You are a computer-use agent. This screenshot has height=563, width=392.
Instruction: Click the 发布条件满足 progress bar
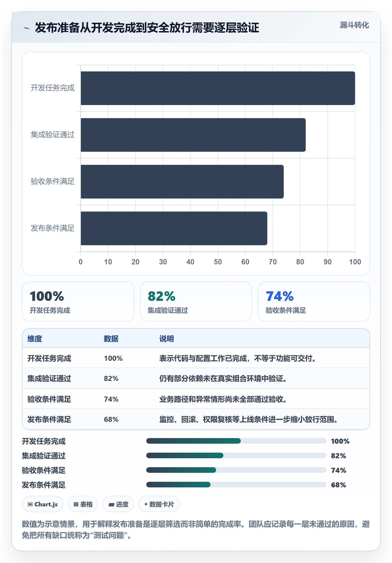pyautogui.click(x=236, y=485)
